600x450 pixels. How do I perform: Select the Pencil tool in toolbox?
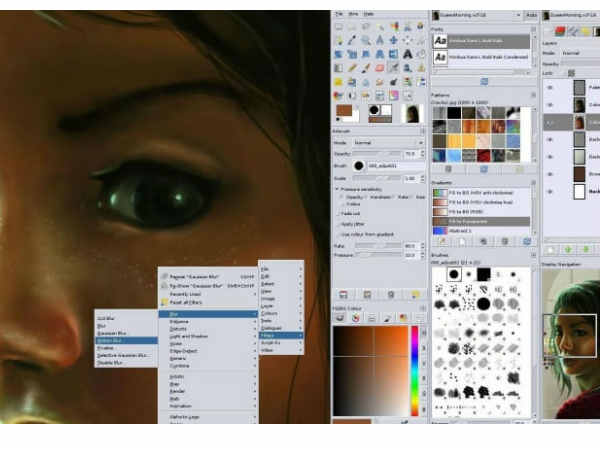coord(352,68)
